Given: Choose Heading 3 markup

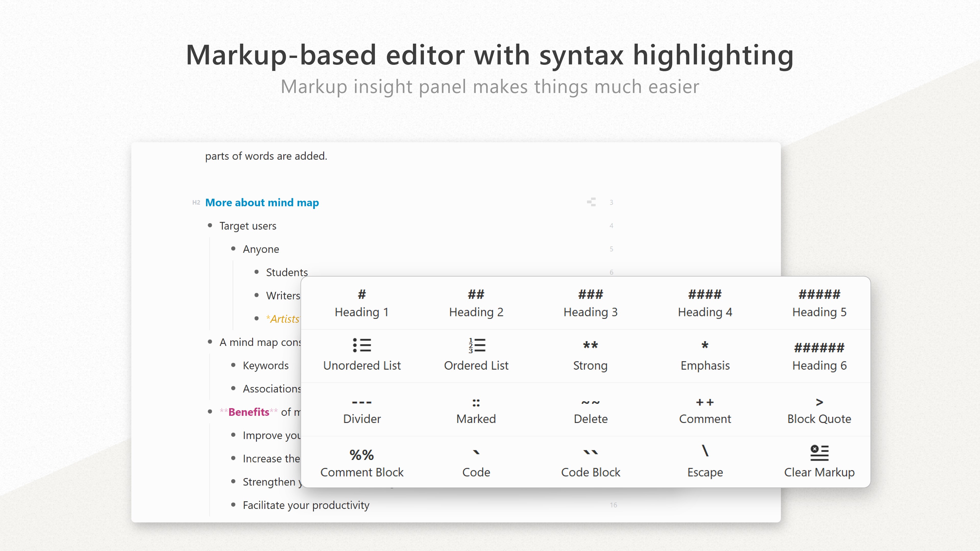Looking at the screenshot, I should pyautogui.click(x=590, y=303).
